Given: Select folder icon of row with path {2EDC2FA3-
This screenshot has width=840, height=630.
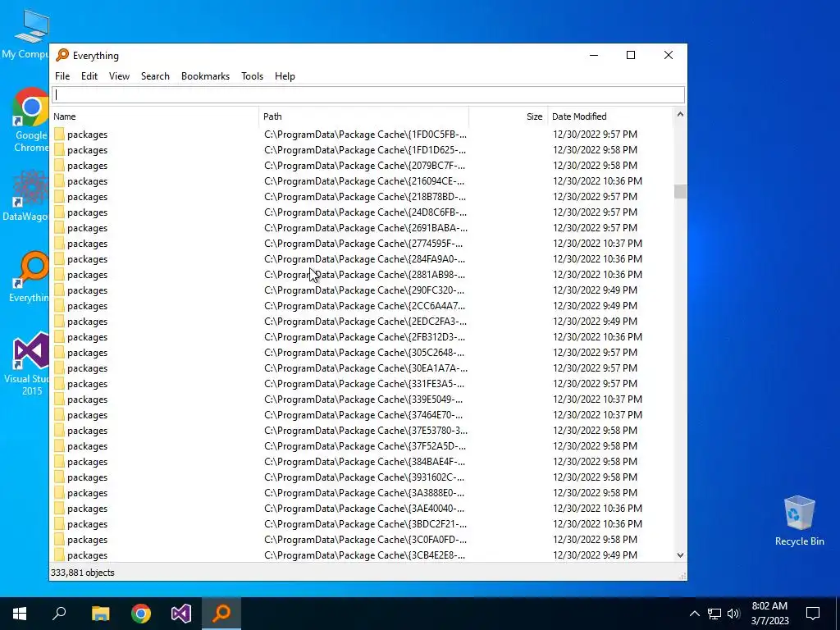Looking at the screenshot, I should pyautogui.click(x=59, y=321).
